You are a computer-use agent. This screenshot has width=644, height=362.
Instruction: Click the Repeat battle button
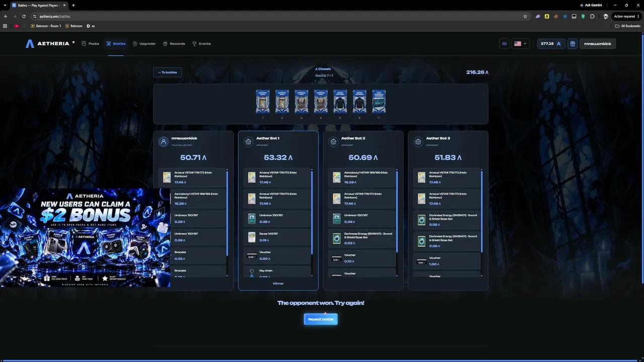point(320,319)
